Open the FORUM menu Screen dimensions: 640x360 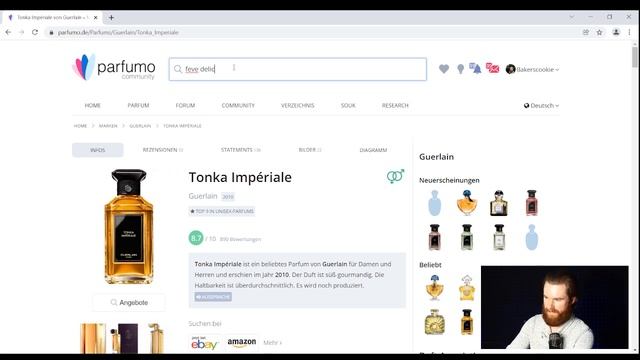185,105
